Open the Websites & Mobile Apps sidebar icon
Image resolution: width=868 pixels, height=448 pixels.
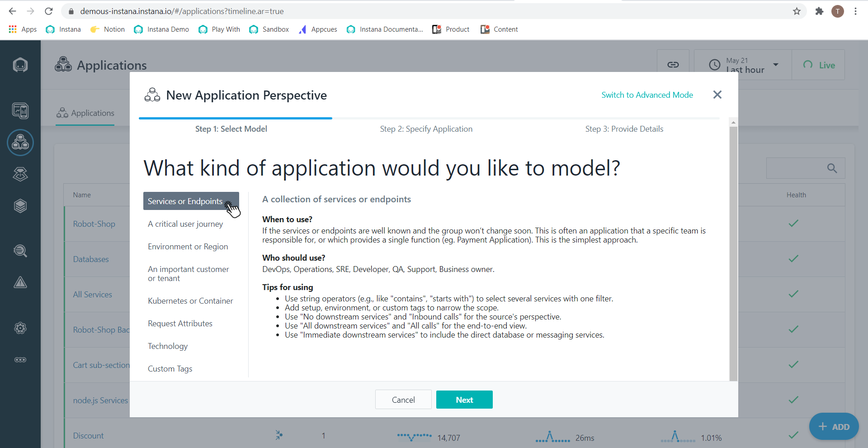click(20, 110)
